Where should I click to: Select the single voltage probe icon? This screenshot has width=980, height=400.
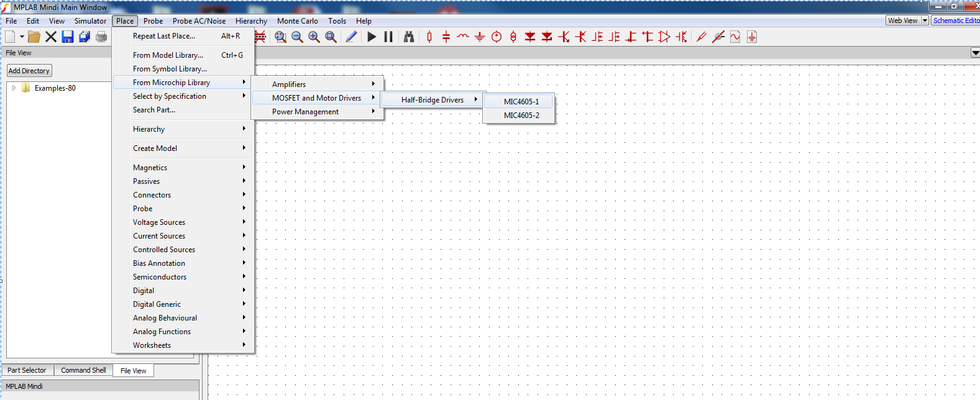coord(702,37)
